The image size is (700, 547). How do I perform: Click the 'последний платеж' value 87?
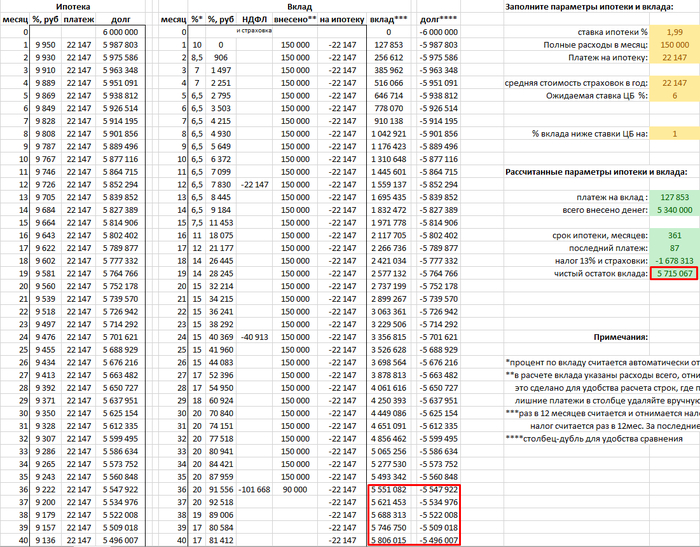pos(674,247)
